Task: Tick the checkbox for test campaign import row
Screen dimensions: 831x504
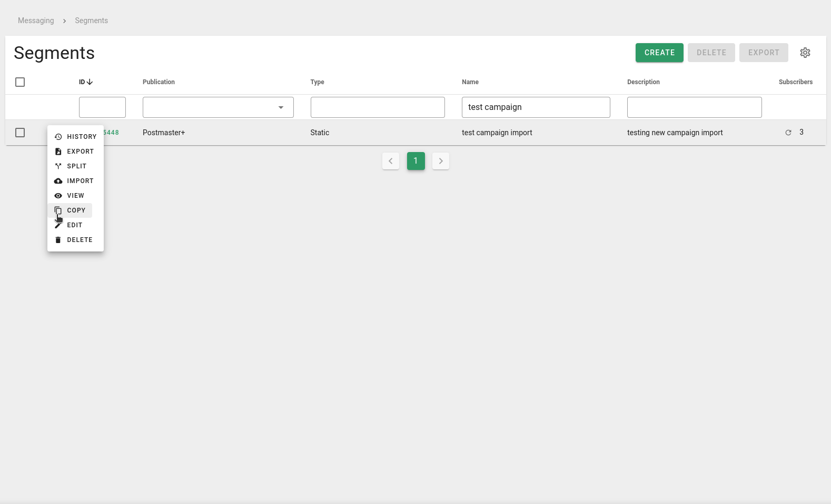Action: pos(20,133)
